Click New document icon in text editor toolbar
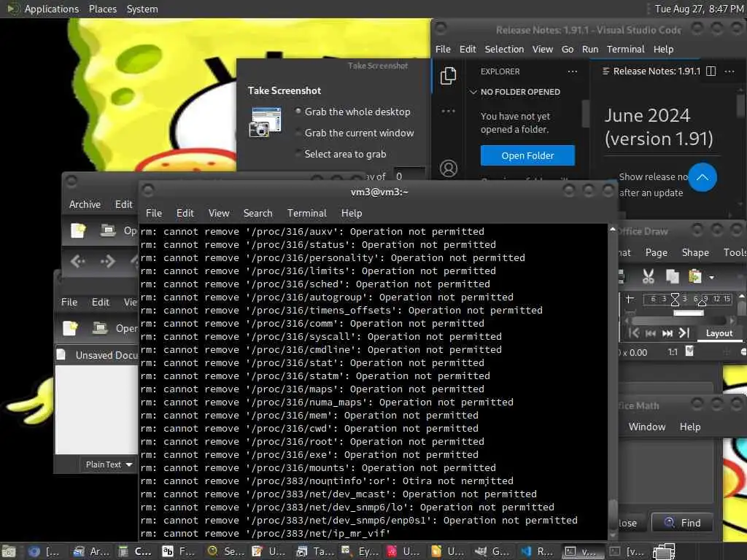 coord(70,328)
